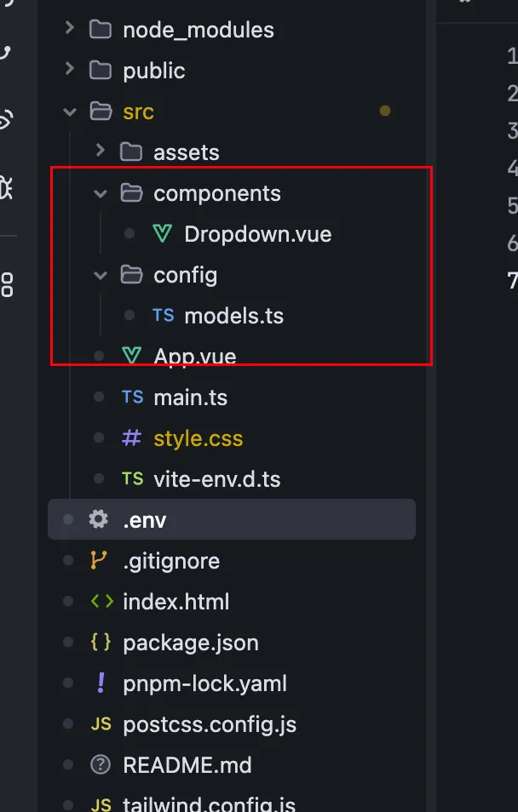Collapse the config folder
This screenshot has height=812, width=518.
click(101, 275)
